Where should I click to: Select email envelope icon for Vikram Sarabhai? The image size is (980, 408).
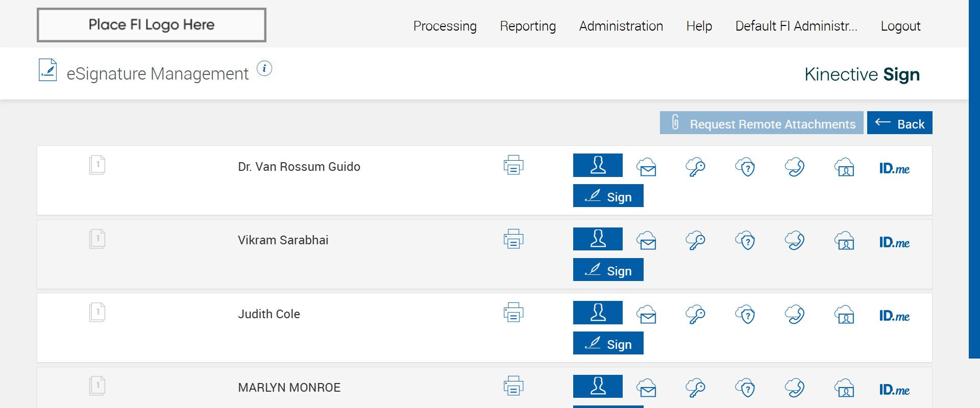[x=647, y=240]
